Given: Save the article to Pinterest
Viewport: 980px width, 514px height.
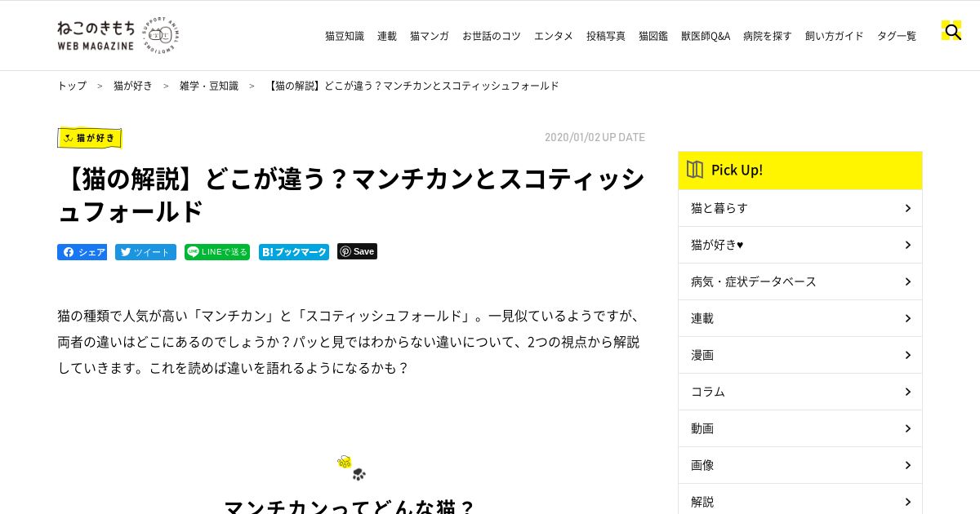Looking at the screenshot, I should tap(357, 251).
